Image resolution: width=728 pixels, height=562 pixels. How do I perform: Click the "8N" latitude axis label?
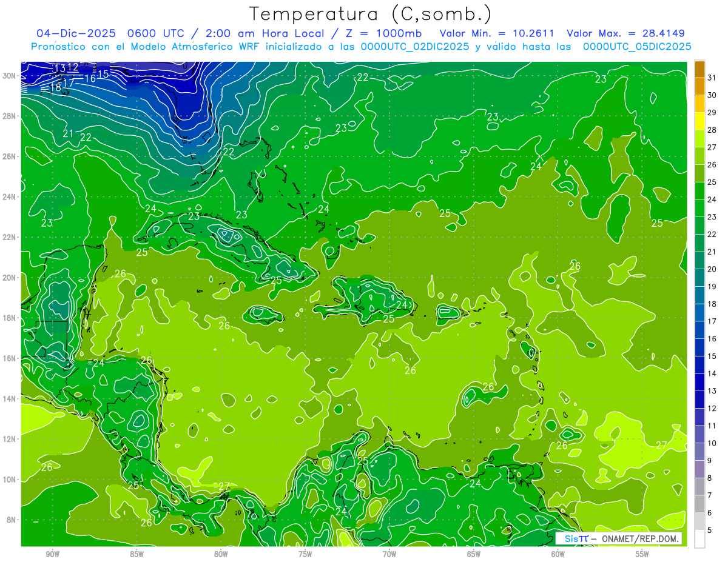click(12, 520)
